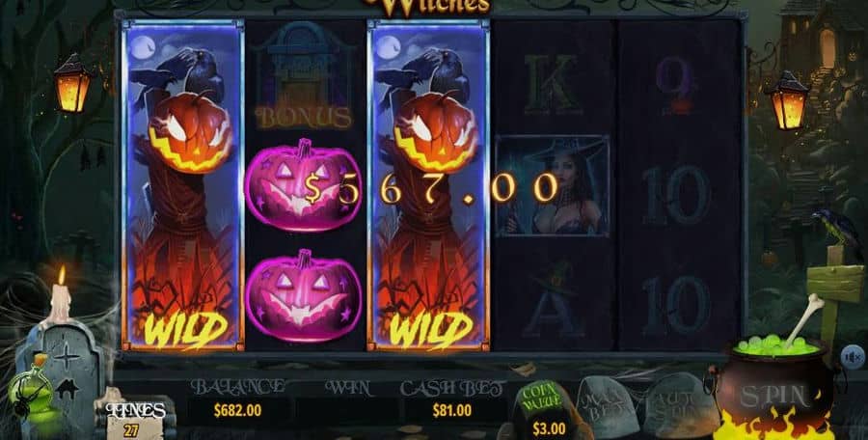Click the green K card symbol
Viewport: 868px width, 440px height.
[x=552, y=84]
